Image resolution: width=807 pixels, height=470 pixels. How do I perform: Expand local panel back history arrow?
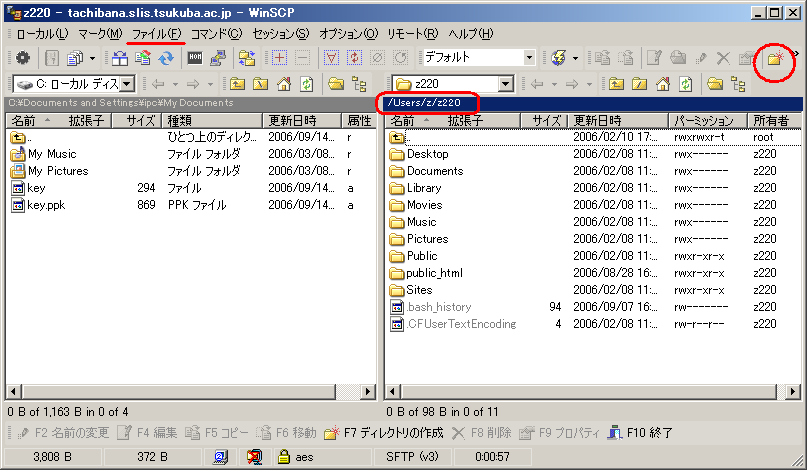point(176,84)
